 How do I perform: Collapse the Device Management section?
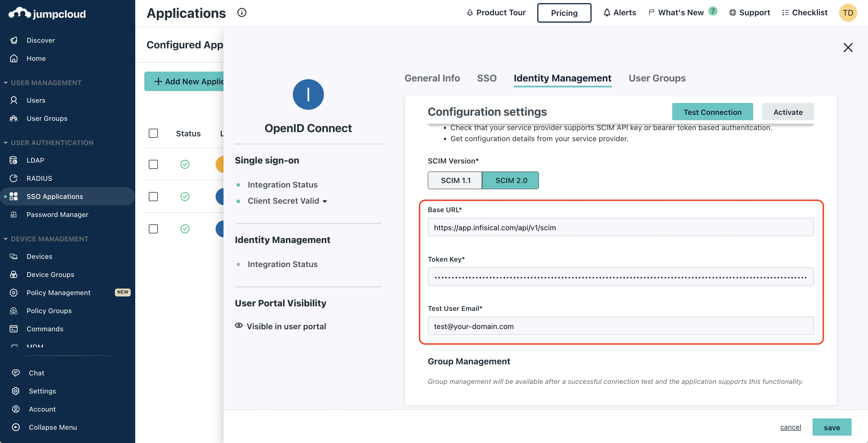6,239
